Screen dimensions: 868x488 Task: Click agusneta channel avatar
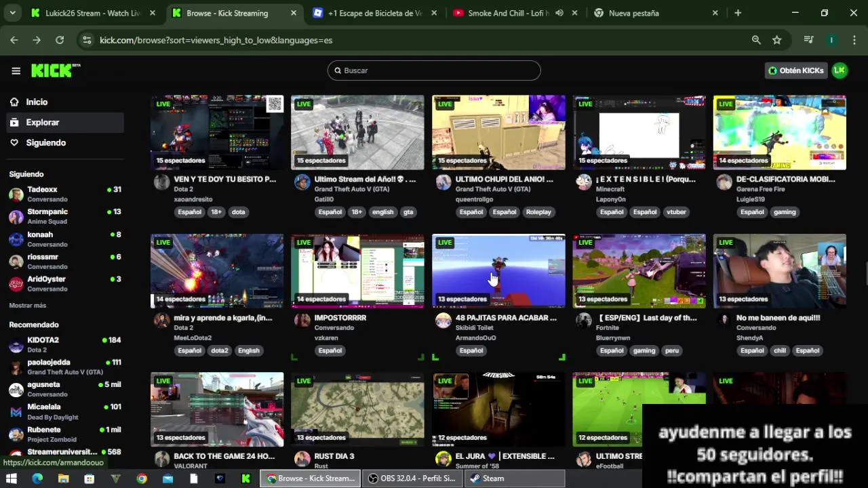[x=16, y=390]
